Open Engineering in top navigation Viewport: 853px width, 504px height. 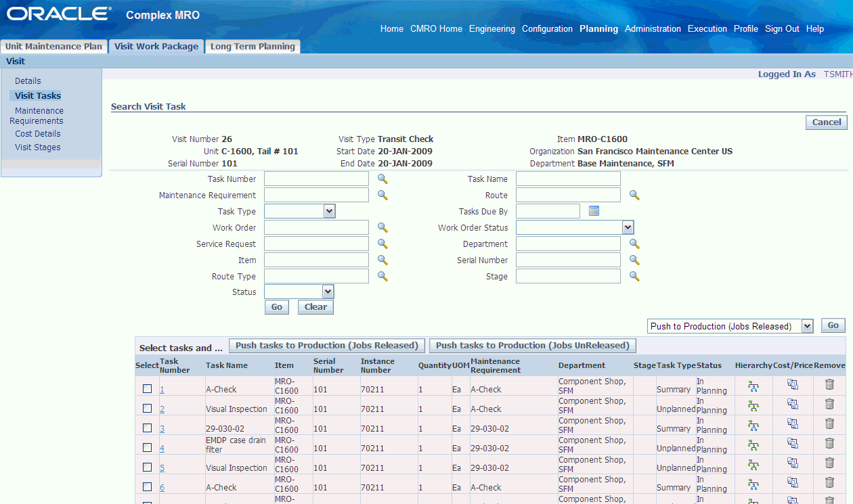point(492,28)
